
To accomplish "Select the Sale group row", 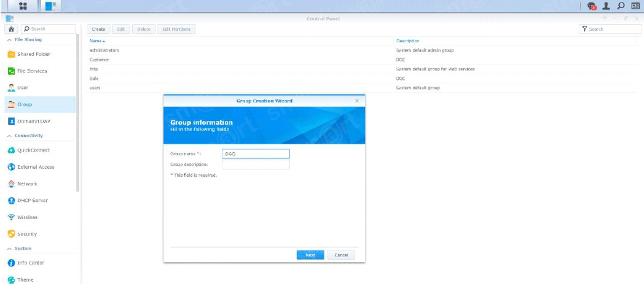I will 361,79.
